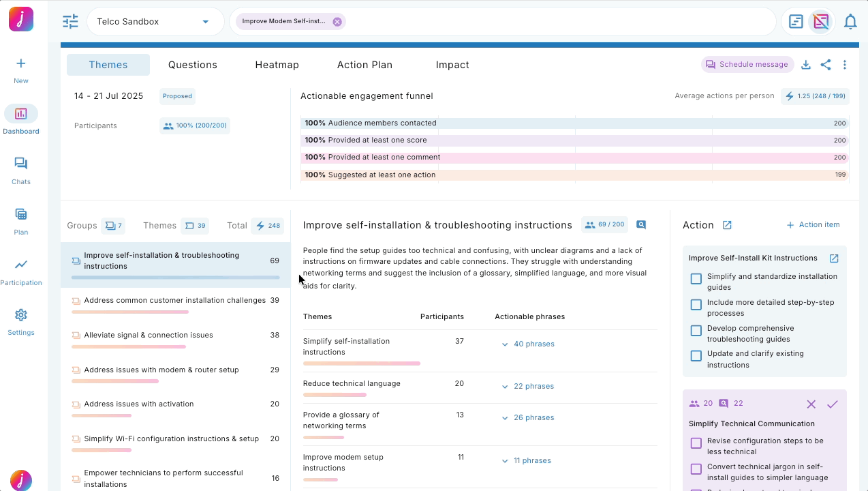Image resolution: width=868 pixels, height=491 pixels.
Task: Select 'Alleviate signal & connection issues' group
Action: click(x=149, y=336)
